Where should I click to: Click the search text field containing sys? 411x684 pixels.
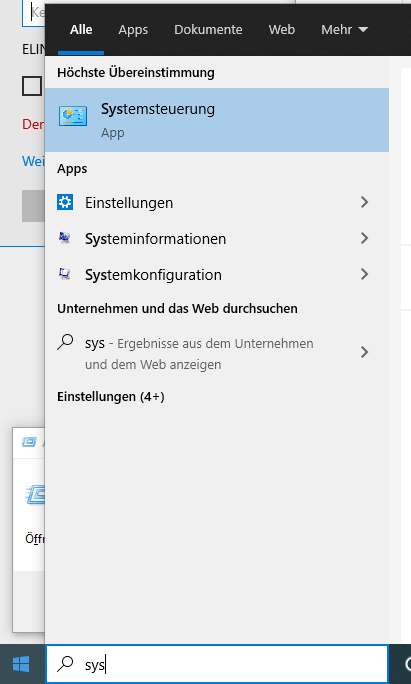(217, 664)
